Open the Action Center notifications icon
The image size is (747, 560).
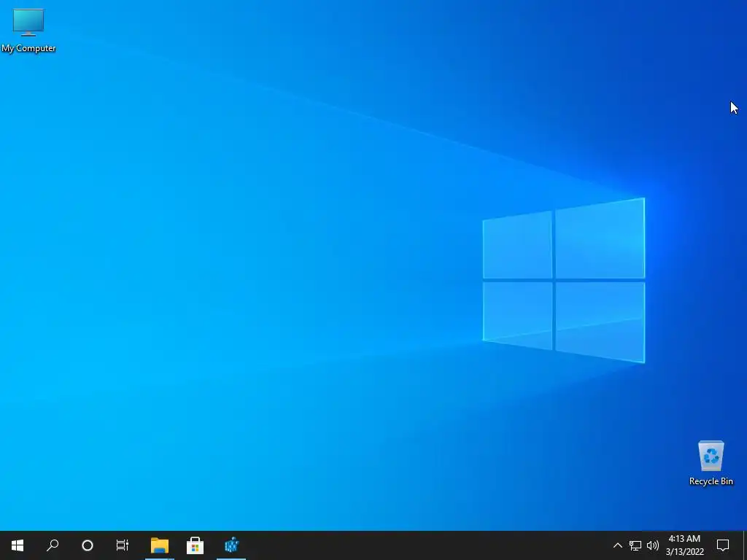(723, 545)
